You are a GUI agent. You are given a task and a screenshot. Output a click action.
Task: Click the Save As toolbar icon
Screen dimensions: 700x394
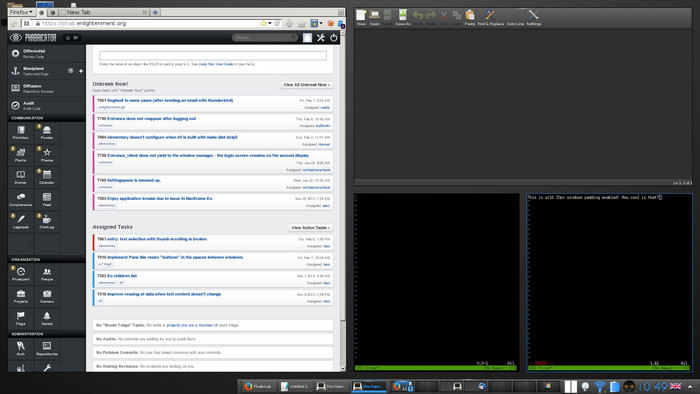tap(403, 17)
